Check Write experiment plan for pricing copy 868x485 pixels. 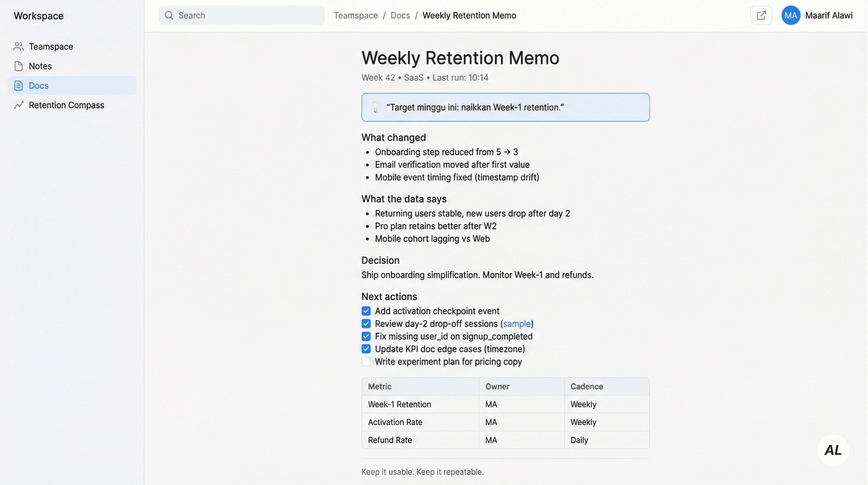(x=366, y=362)
